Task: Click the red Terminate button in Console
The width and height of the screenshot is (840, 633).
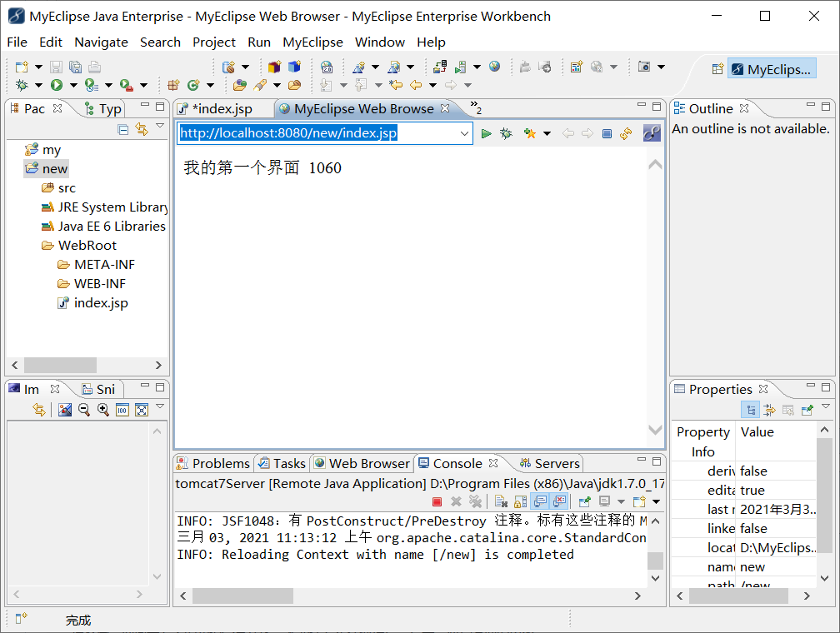Action: click(437, 501)
